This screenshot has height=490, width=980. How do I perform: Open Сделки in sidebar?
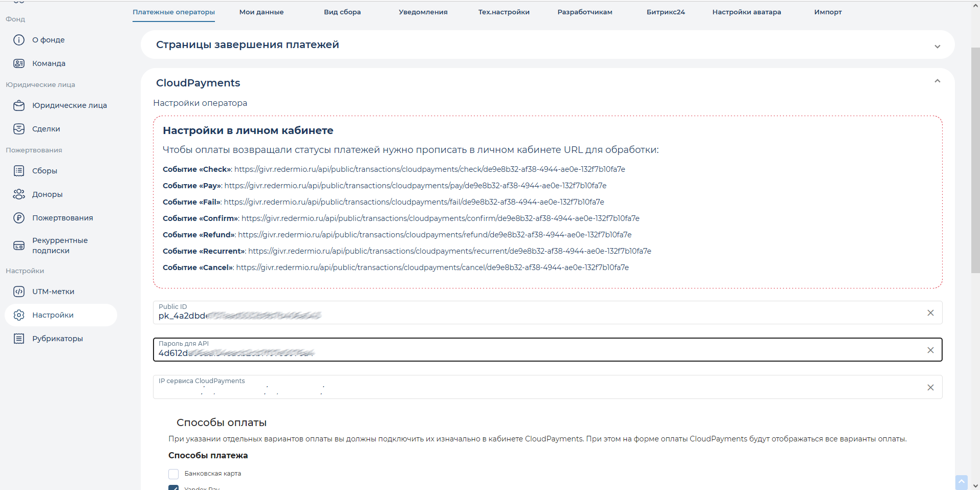point(46,129)
